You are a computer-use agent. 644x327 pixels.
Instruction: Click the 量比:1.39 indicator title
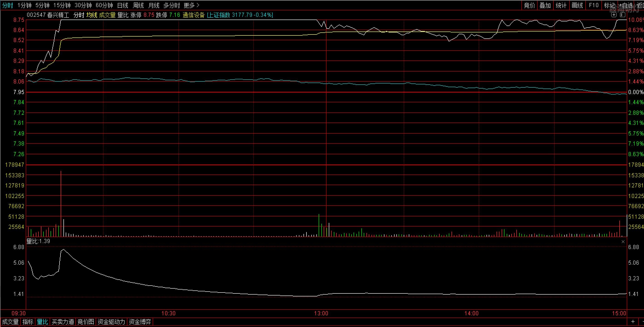[38, 241]
